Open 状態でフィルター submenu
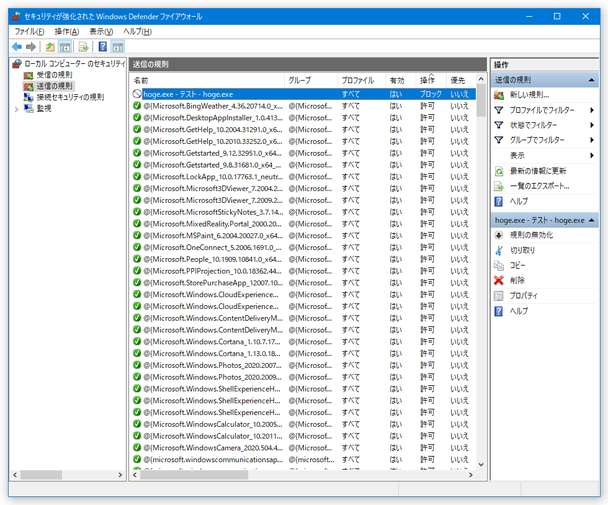The height and width of the screenshot is (505, 608). click(544, 125)
